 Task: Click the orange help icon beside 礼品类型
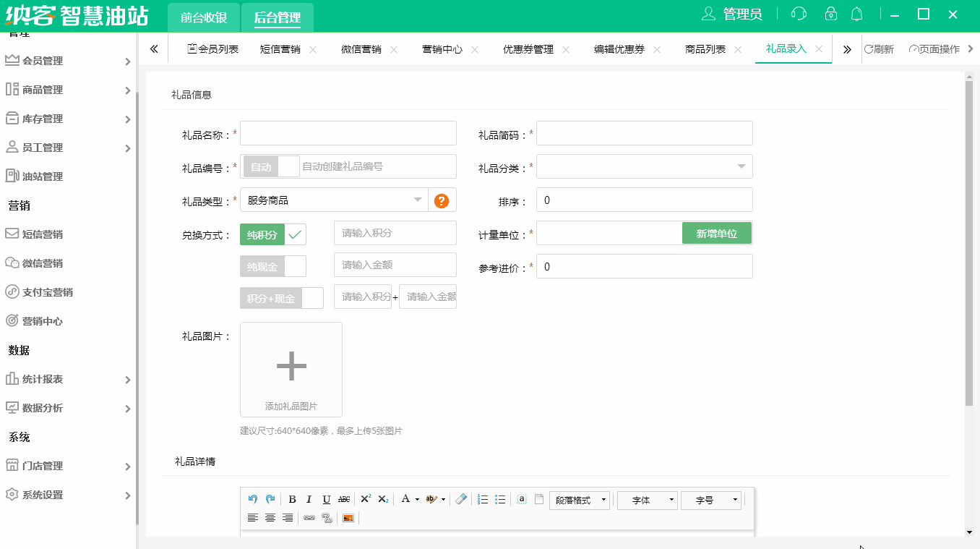(442, 200)
